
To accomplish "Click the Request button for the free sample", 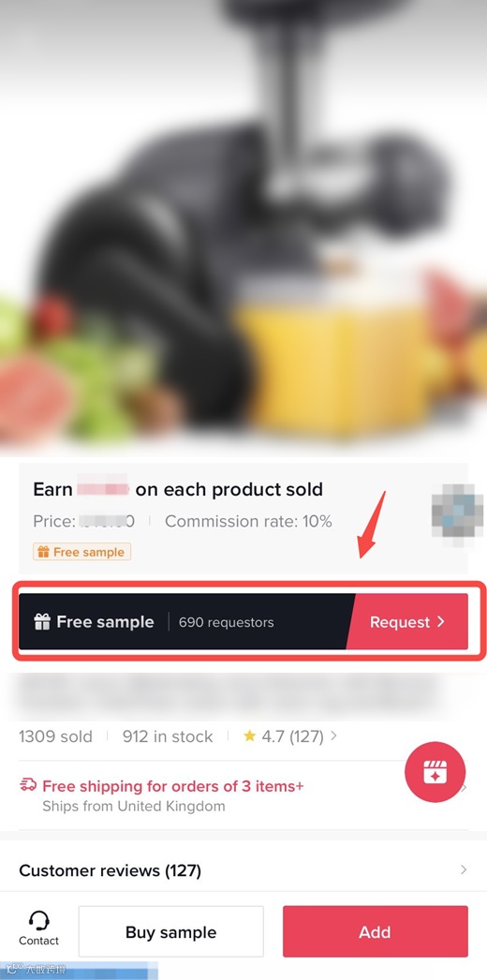I will (407, 622).
